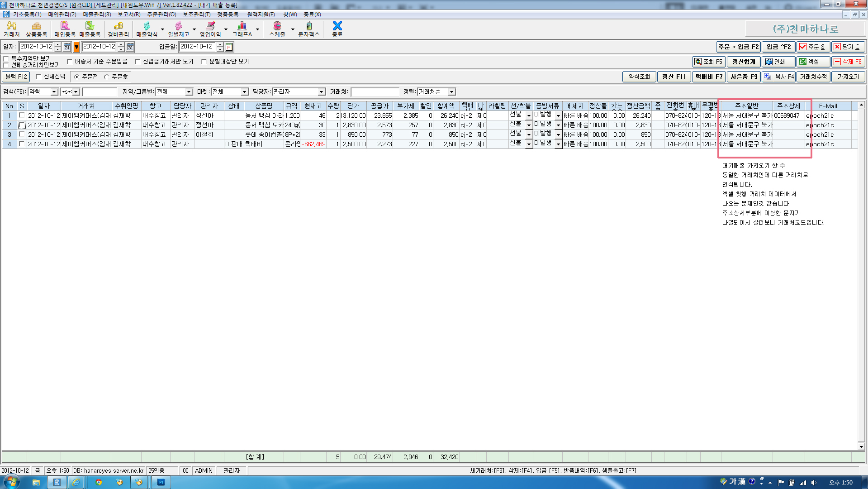The width and height of the screenshot is (868, 489).
Task: Open 검색 약칭 dropdown
Action: [x=54, y=92]
